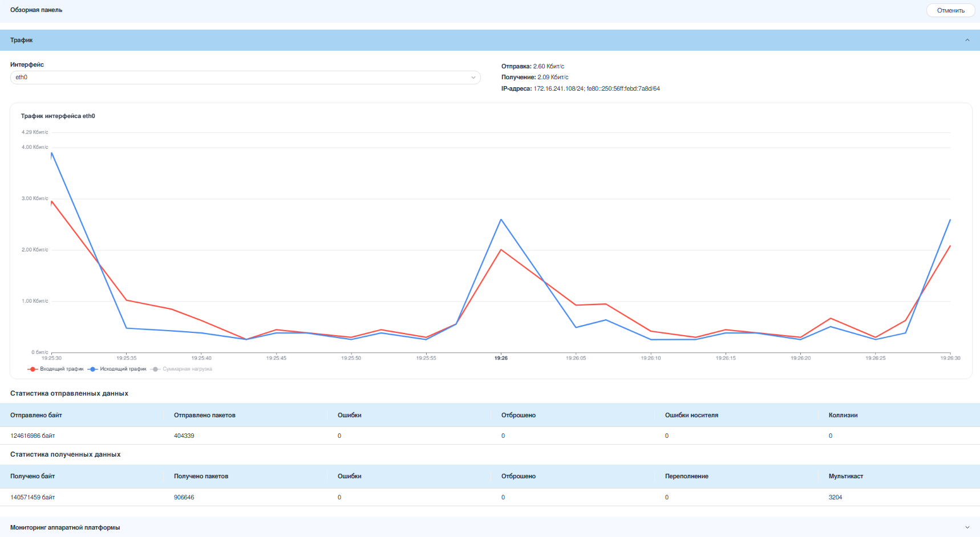980x537 pixels.
Task: Open the Получено пакетов value 906646
Action: pyautogui.click(x=184, y=497)
